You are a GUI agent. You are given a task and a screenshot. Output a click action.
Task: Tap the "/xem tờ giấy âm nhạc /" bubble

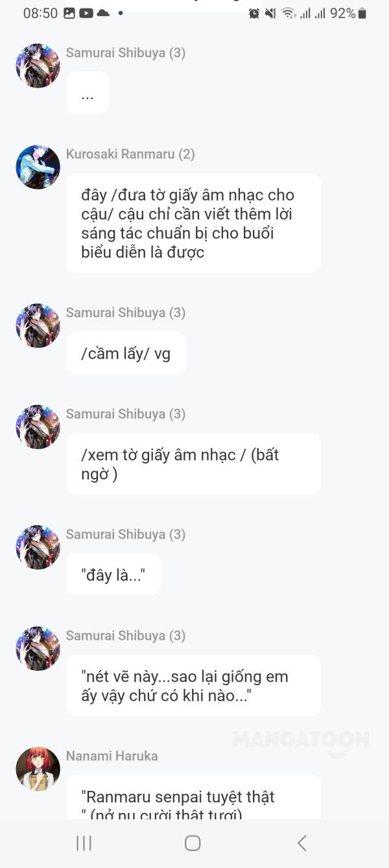click(193, 464)
